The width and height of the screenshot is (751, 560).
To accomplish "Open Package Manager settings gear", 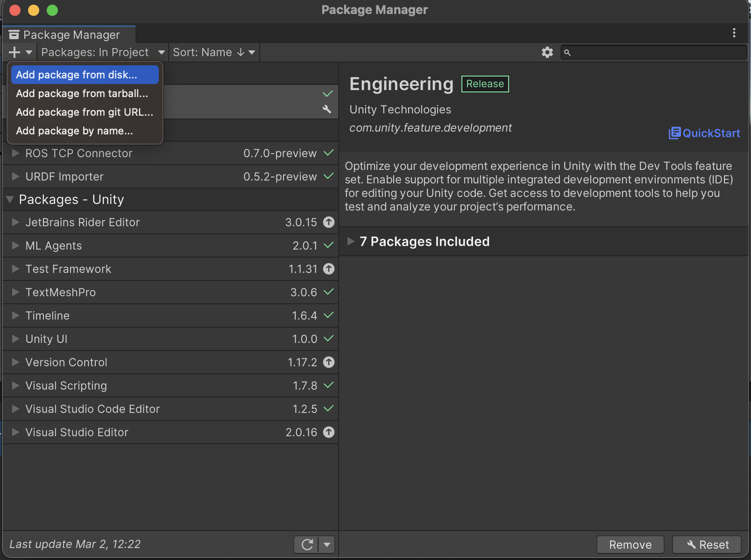I will (547, 52).
